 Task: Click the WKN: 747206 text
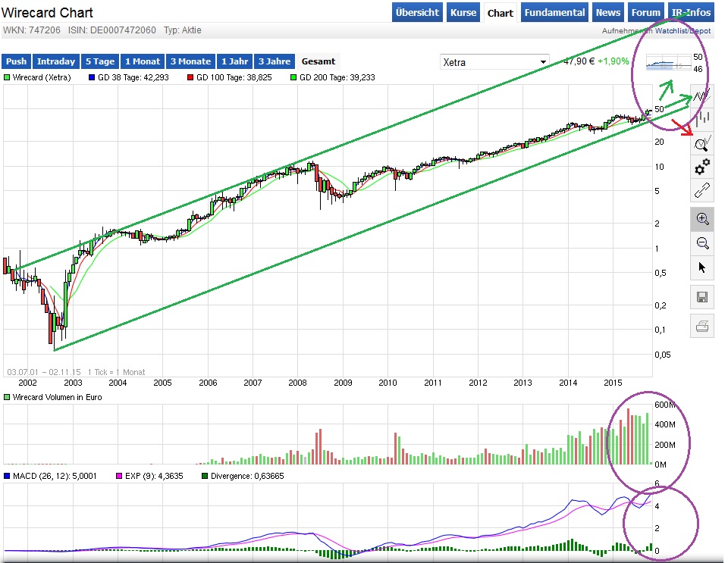click(x=32, y=30)
